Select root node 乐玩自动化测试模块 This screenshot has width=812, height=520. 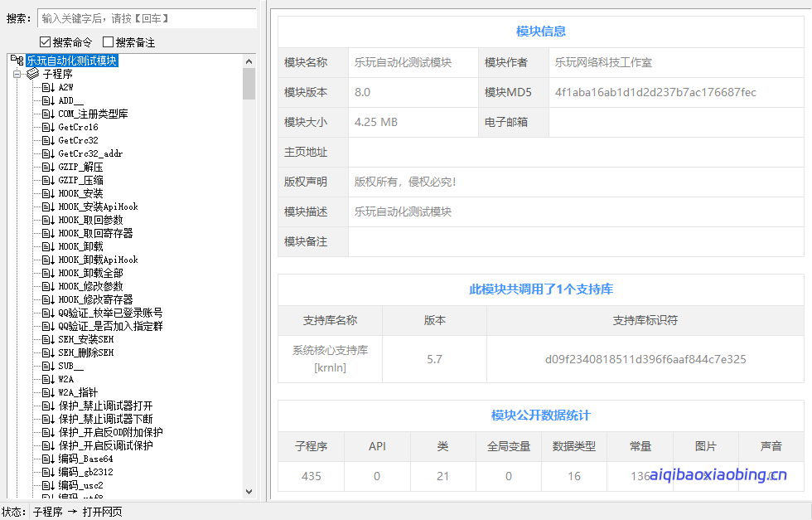(71, 61)
